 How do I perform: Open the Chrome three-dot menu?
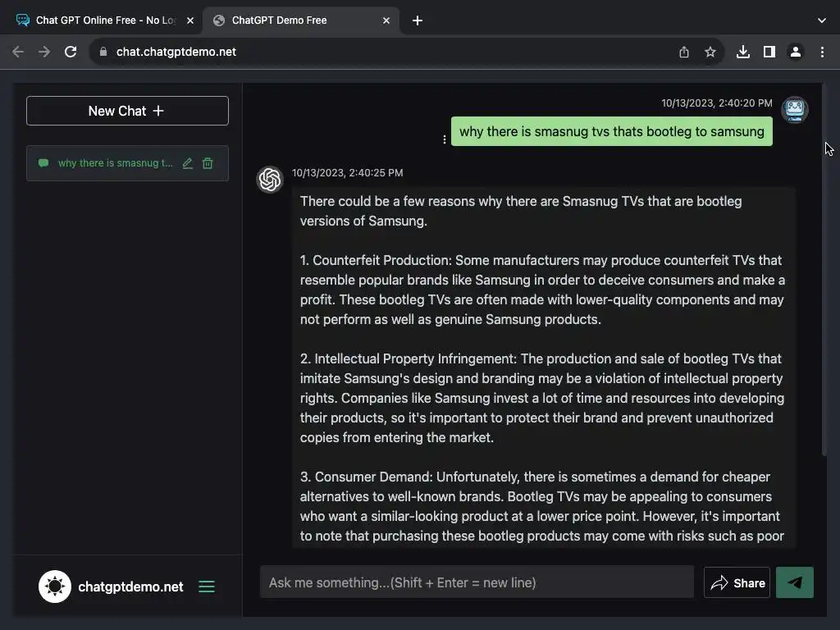point(822,52)
